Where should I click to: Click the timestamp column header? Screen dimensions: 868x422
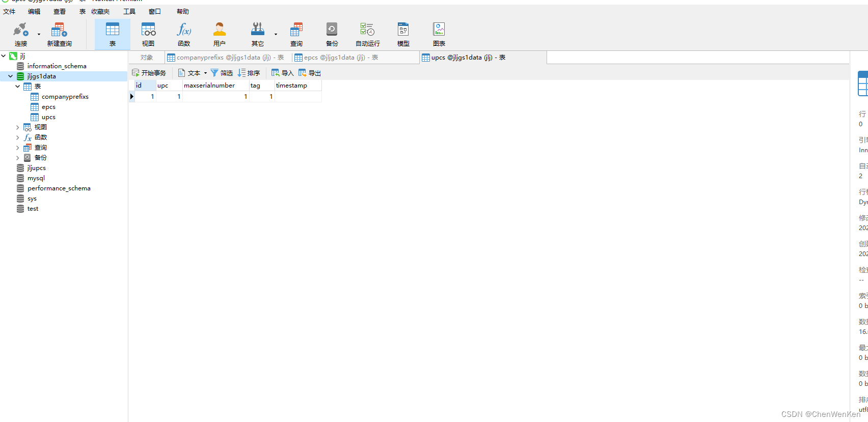click(x=298, y=86)
